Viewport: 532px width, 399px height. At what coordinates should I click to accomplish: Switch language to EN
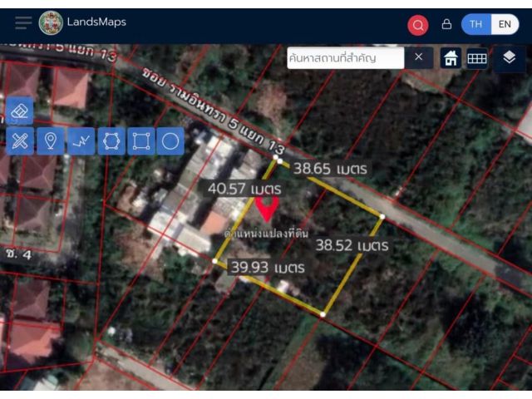tap(505, 24)
